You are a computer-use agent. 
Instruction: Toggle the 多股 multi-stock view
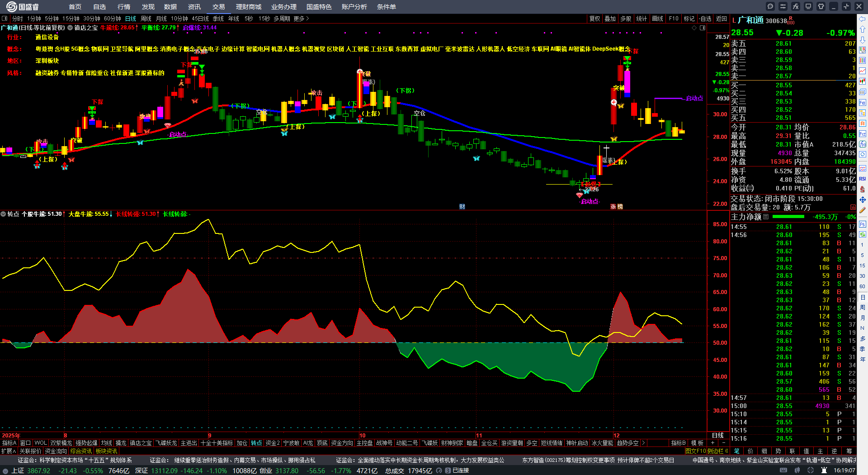[x=626, y=19]
